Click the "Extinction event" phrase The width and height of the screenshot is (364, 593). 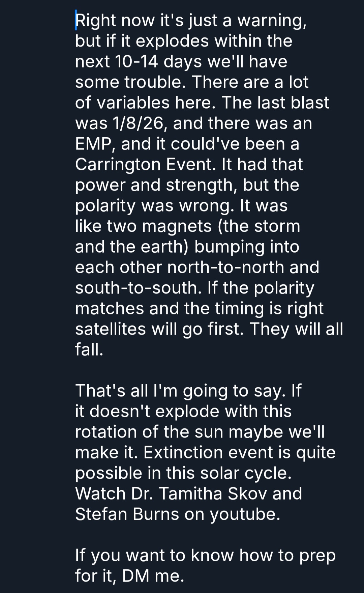tap(208, 453)
